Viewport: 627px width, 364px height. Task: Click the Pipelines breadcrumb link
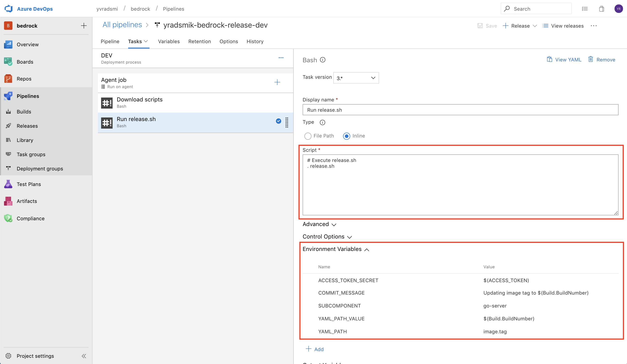click(173, 9)
